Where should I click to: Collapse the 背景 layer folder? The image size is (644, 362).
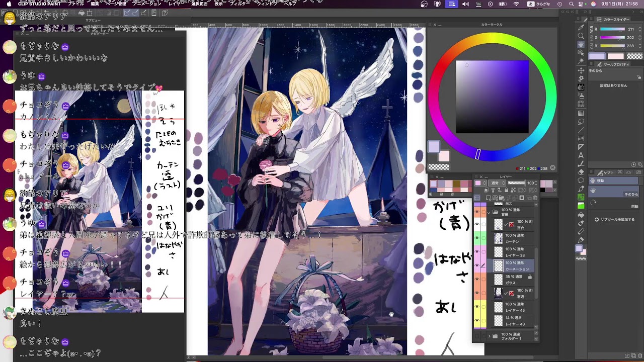(489, 212)
